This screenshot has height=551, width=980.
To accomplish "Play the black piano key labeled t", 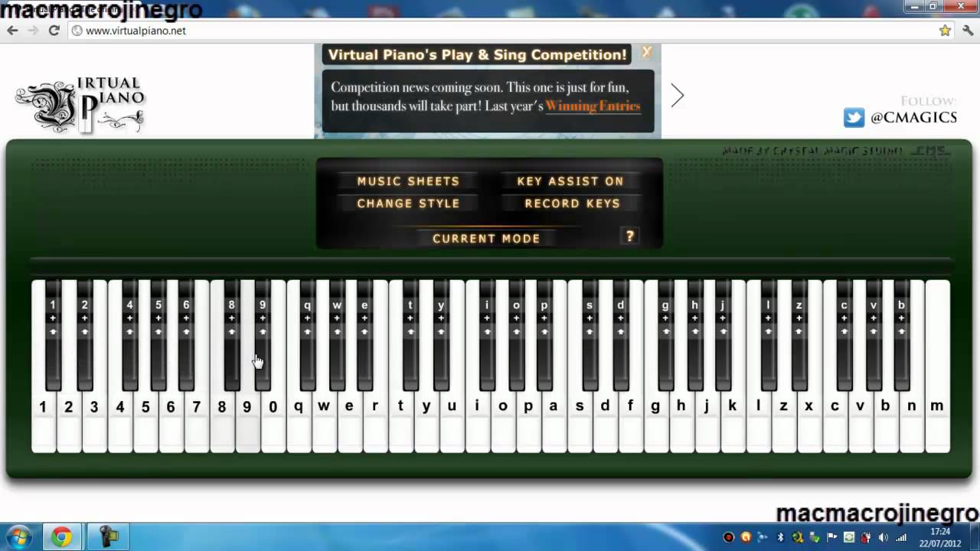I will [x=410, y=335].
